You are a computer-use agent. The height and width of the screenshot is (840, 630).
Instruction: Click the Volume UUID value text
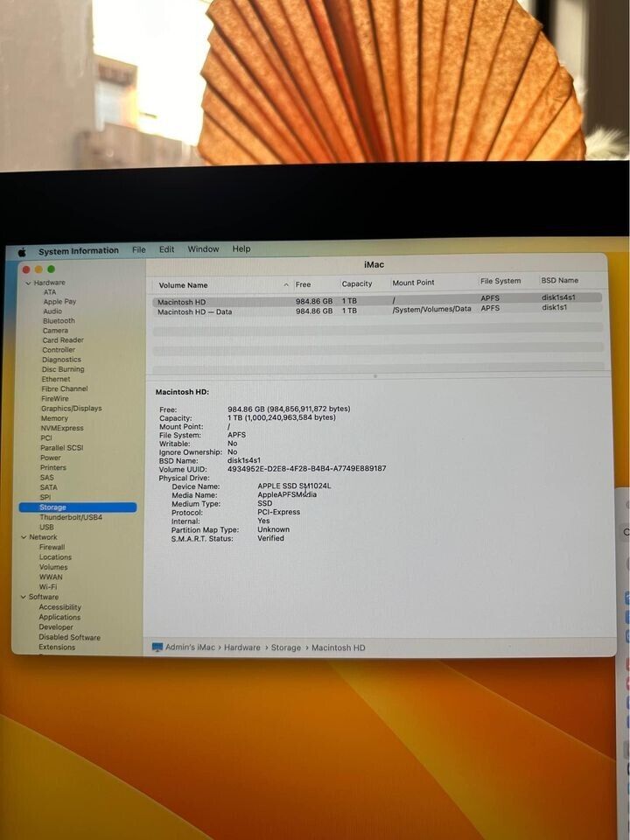tap(306, 468)
